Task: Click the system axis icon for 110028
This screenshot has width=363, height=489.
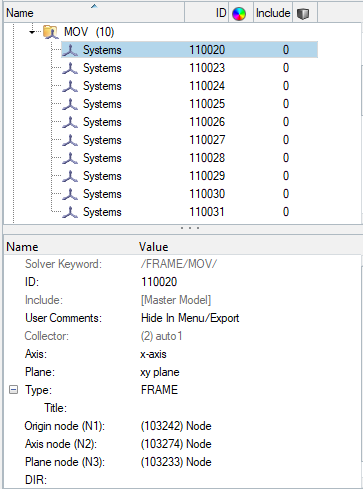Action: point(70,158)
